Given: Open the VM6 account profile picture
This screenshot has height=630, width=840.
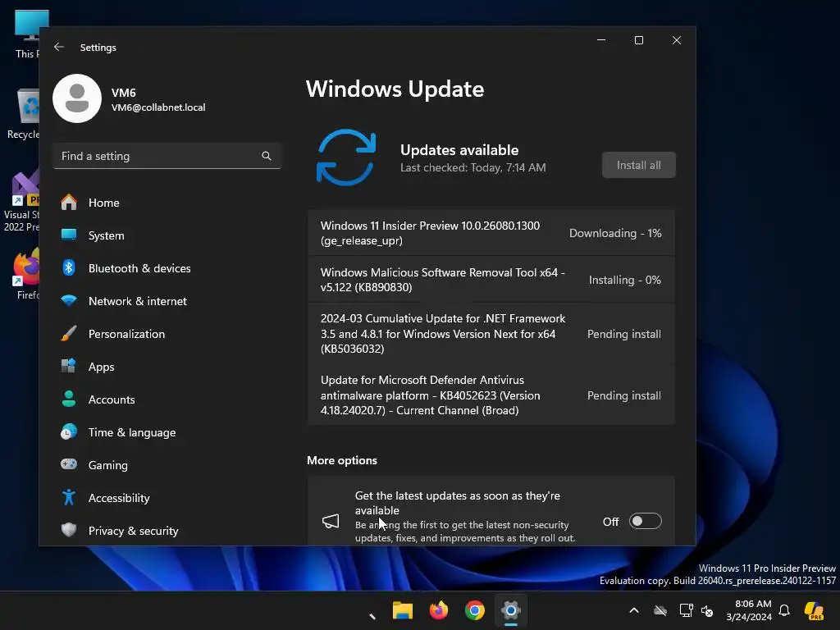Looking at the screenshot, I should [77, 98].
